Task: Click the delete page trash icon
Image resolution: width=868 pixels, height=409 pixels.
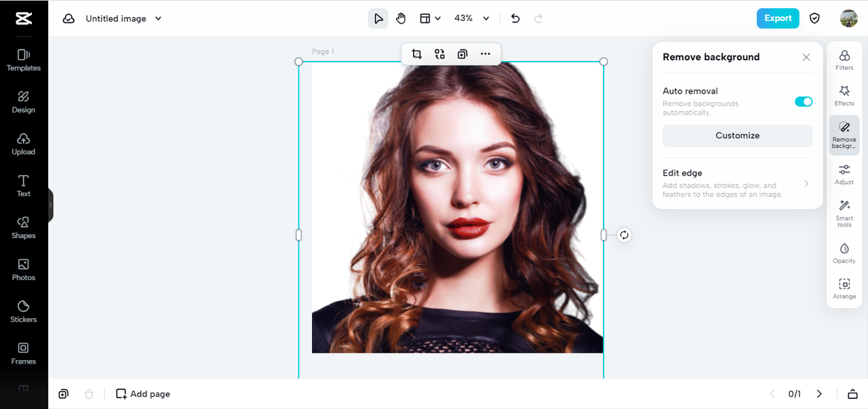Action: 89,394
